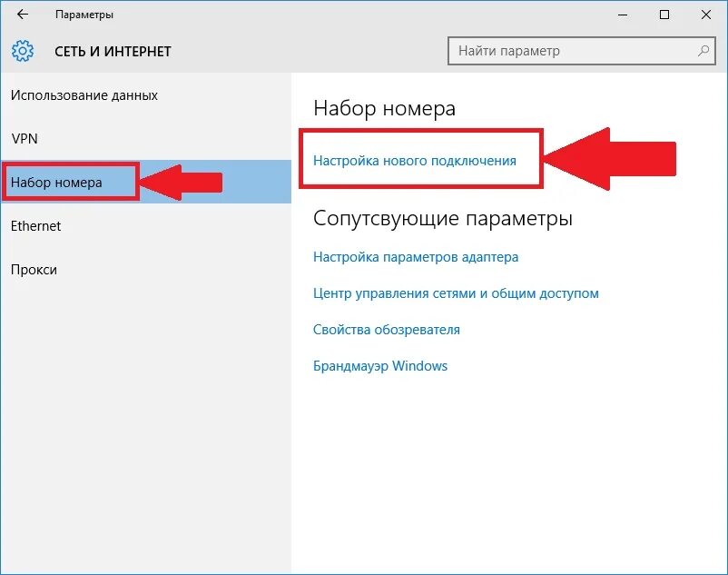Click the "Набор номера" page heading
Image resolution: width=728 pixels, height=575 pixels.
(385, 108)
